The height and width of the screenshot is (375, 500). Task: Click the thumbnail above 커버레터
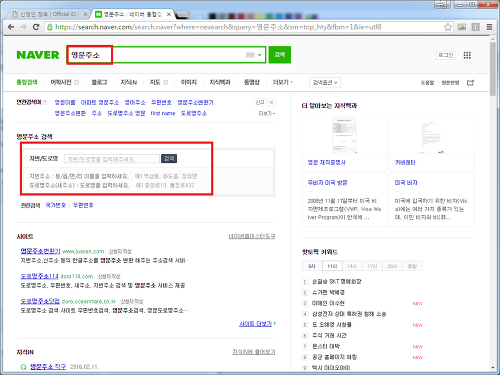pyautogui.click(x=432, y=135)
